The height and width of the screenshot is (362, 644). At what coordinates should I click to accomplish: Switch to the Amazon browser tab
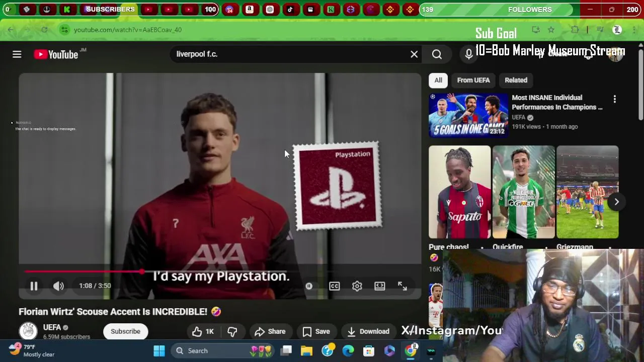250,9
